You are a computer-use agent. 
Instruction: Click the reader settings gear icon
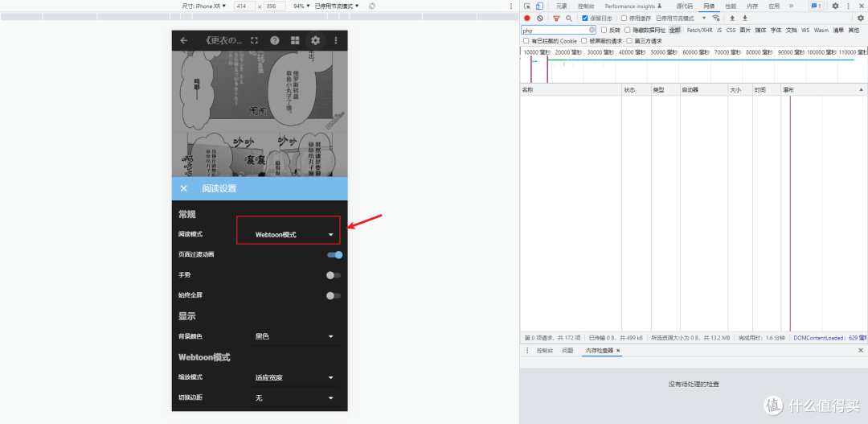(x=315, y=40)
